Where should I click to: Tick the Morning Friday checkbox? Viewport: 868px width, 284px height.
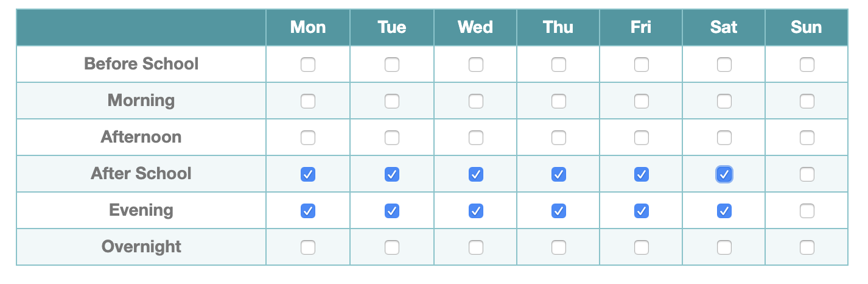(x=642, y=101)
